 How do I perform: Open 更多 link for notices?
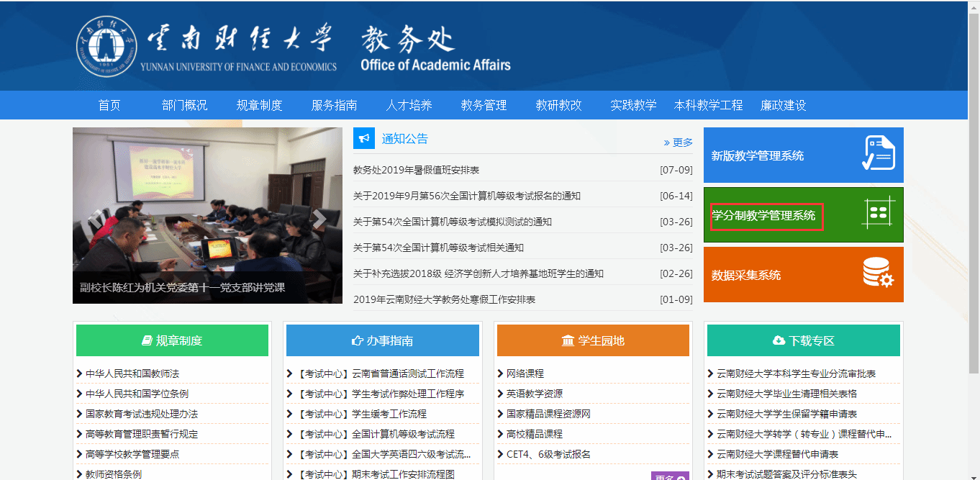678,142
